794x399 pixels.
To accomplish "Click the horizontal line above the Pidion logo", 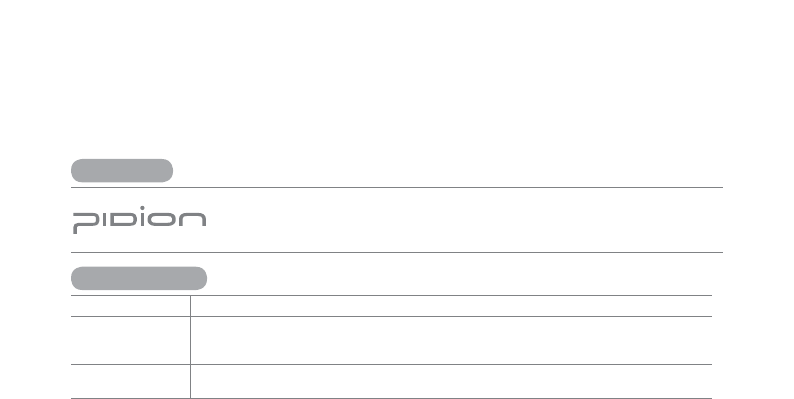I will click(397, 187).
